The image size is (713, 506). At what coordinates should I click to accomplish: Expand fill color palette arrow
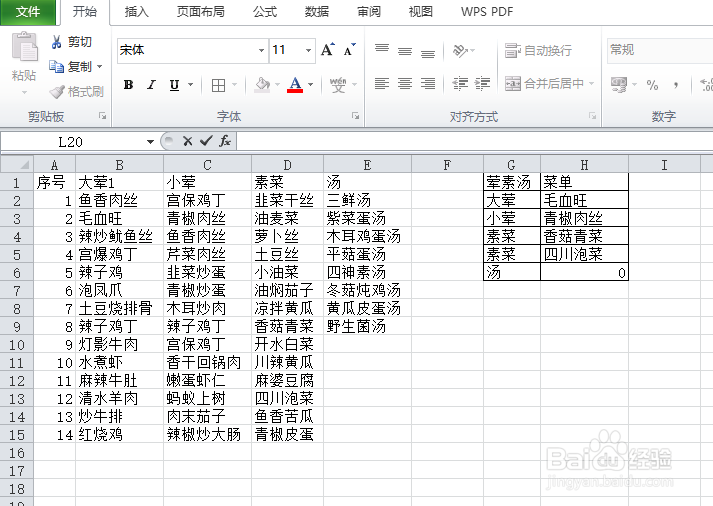tap(277, 85)
